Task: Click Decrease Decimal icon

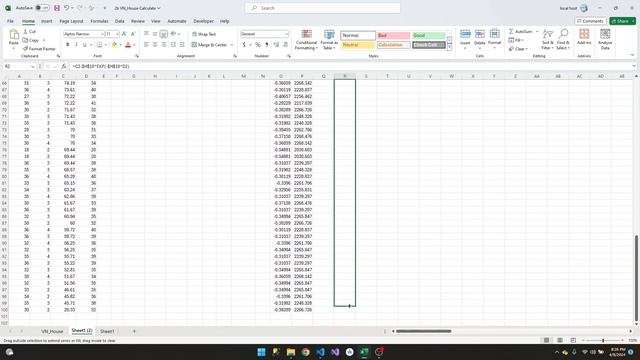Action: pos(285,44)
